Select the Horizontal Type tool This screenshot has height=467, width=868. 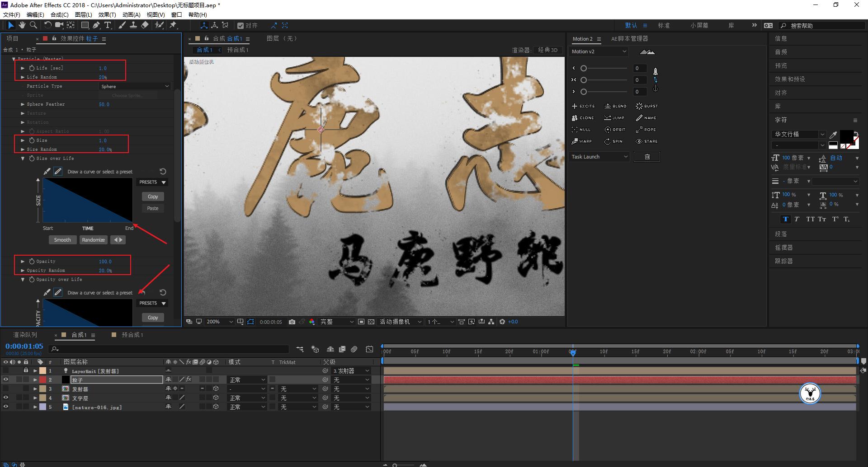pyautogui.click(x=108, y=25)
